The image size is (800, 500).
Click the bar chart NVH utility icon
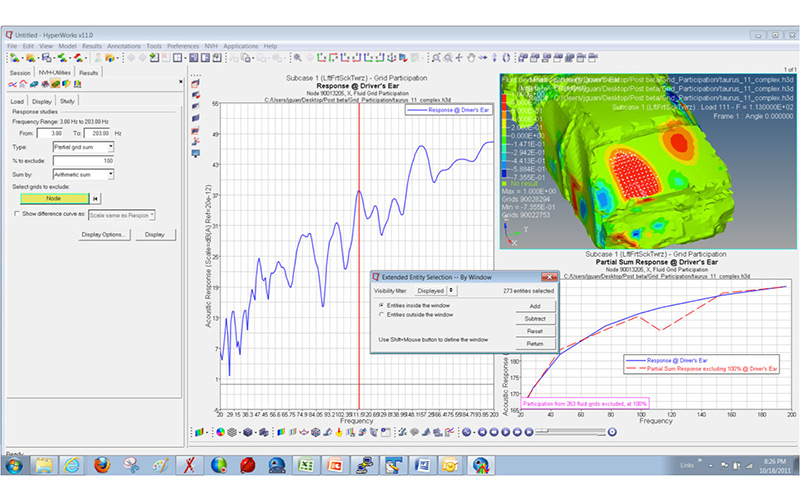coord(77,84)
